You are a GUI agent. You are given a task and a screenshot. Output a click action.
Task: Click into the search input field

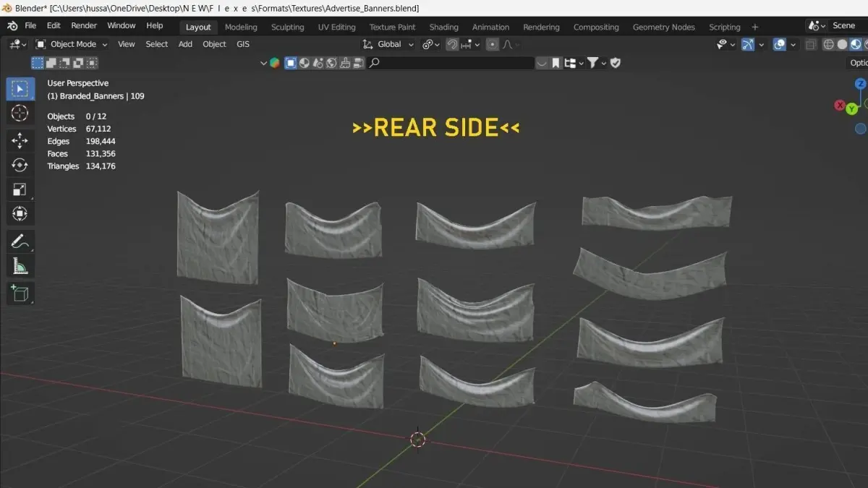click(x=451, y=63)
